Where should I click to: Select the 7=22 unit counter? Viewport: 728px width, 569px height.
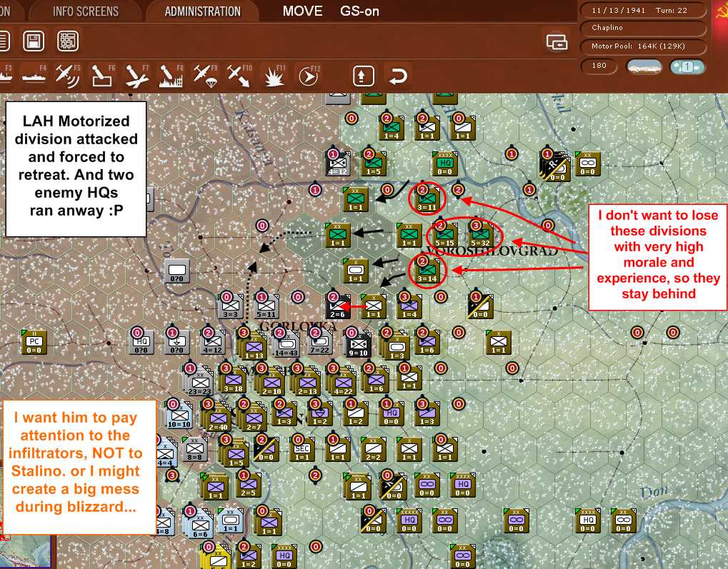tap(321, 343)
